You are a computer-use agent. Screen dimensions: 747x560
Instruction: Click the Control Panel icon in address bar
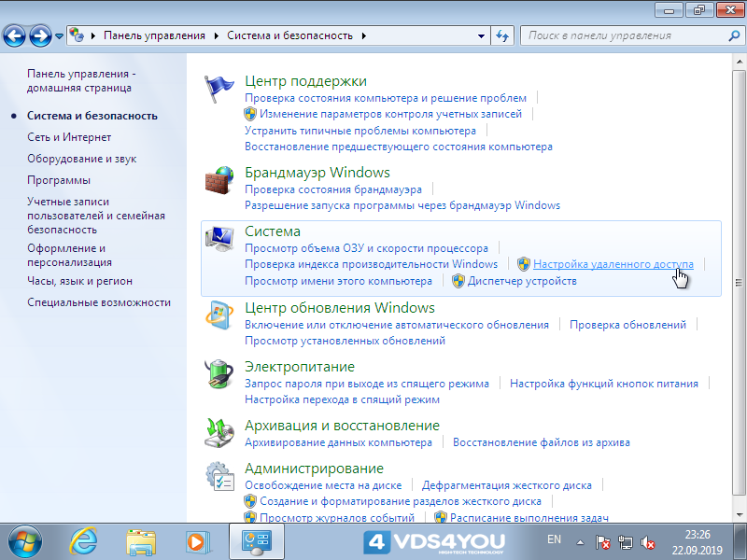(77, 35)
